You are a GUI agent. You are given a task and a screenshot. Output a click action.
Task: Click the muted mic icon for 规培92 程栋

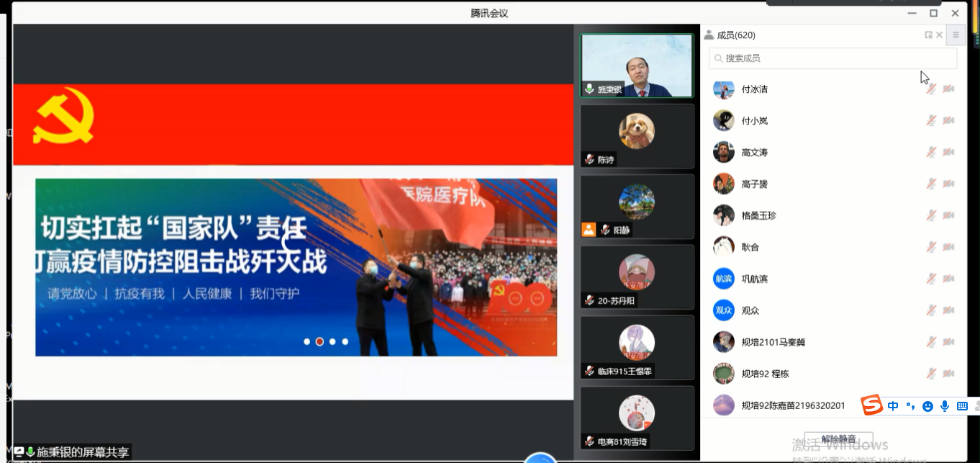[x=931, y=374]
